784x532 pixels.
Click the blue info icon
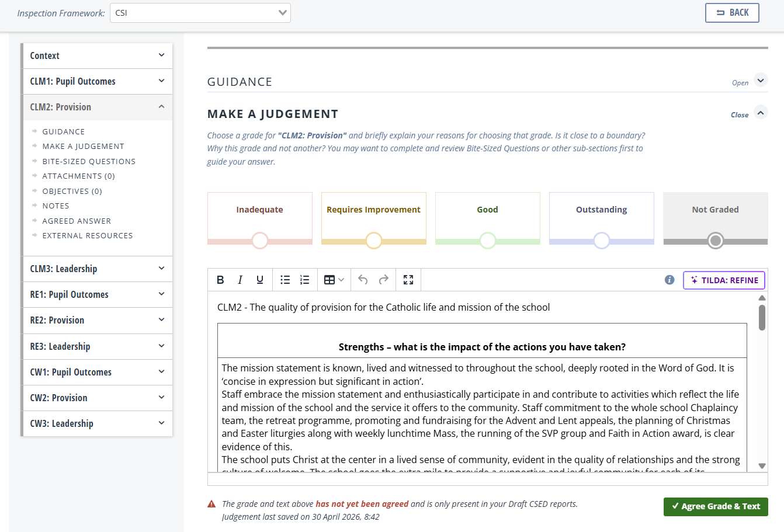point(669,280)
